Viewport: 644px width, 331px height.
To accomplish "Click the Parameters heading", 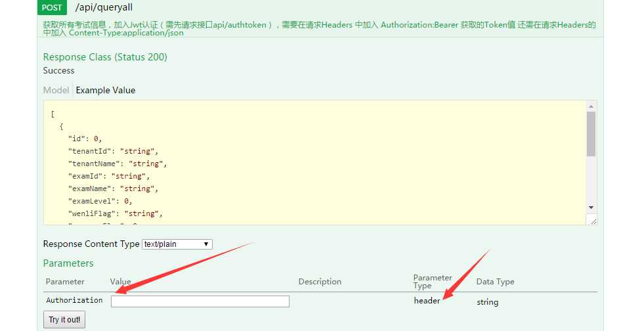I will coord(68,263).
